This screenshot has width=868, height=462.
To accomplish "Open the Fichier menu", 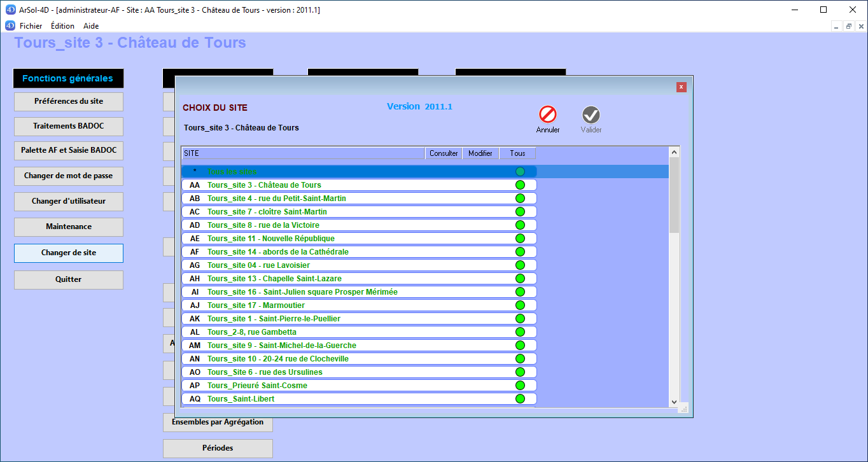I will [x=31, y=26].
